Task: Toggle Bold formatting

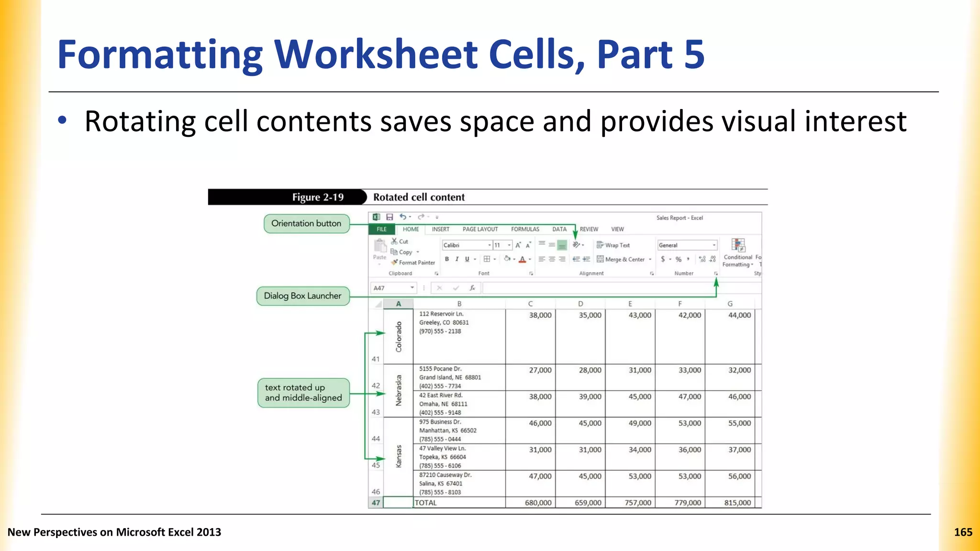Action: 447,259
